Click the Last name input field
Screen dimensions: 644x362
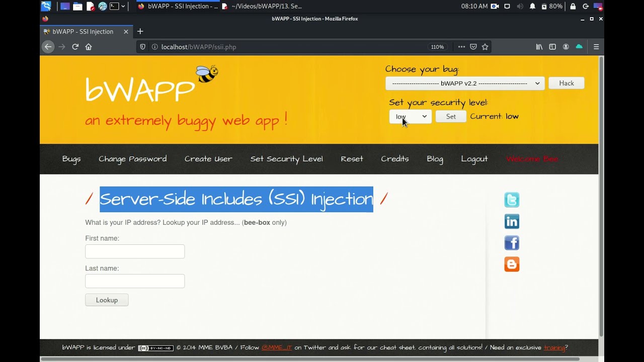(135, 281)
